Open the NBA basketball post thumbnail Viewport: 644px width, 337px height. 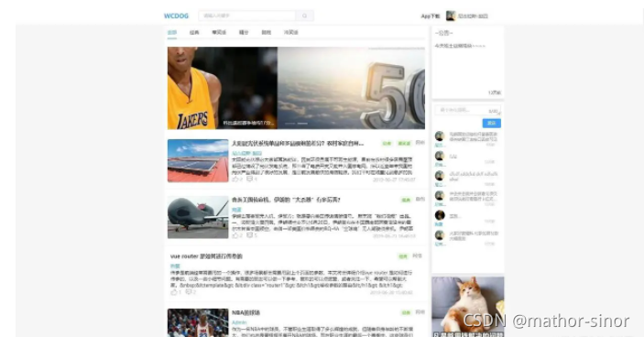(x=198, y=323)
